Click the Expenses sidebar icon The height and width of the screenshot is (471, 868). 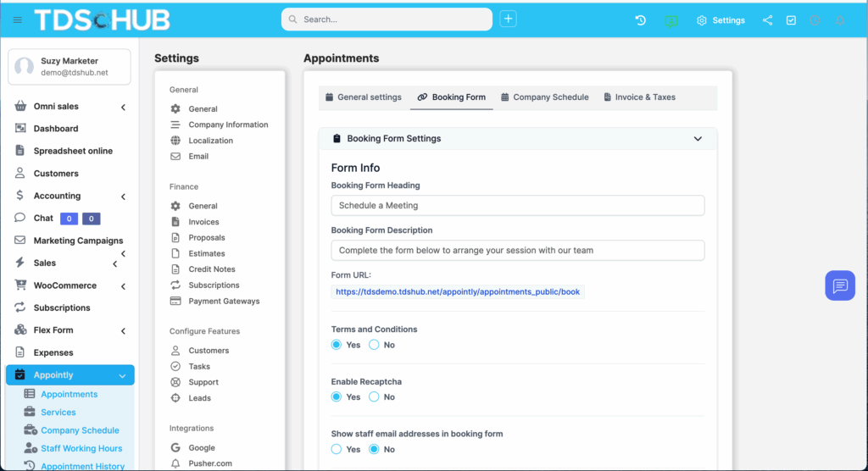[x=20, y=352]
